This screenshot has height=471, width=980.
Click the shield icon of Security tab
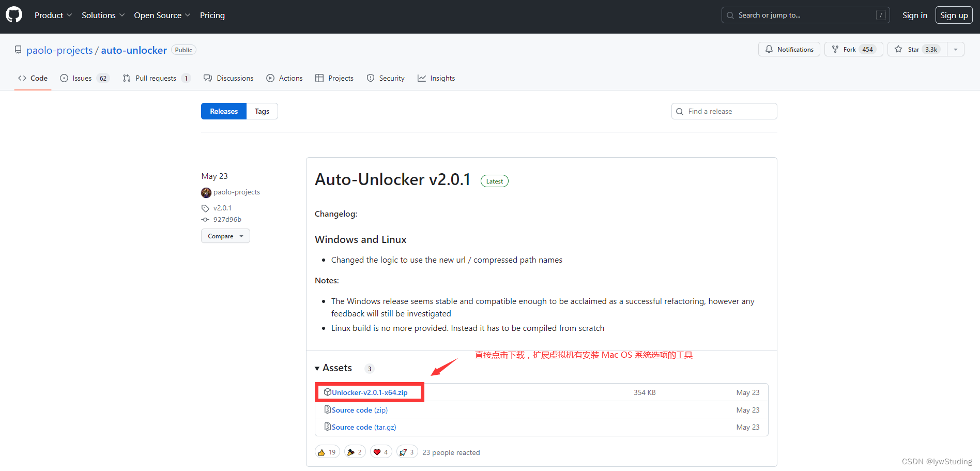371,78
